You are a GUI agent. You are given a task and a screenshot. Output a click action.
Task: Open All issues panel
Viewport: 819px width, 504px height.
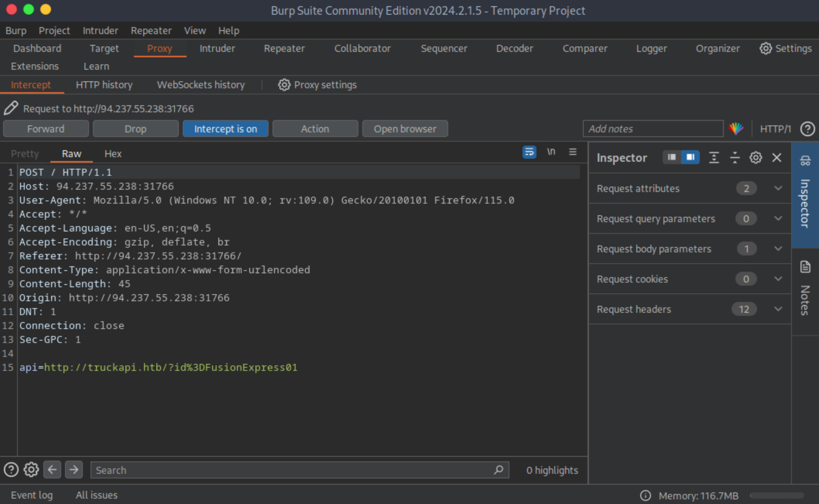point(96,495)
